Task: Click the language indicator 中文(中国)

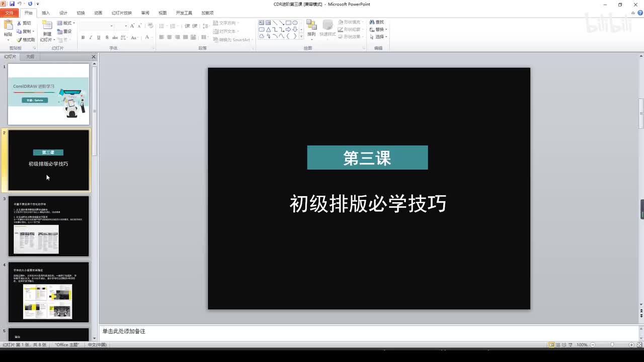Action: click(x=97, y=345)
